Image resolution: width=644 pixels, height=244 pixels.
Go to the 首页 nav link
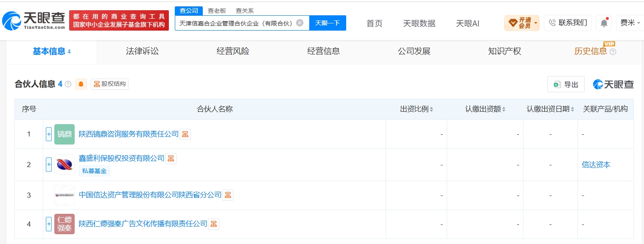(x=374, y=23)
